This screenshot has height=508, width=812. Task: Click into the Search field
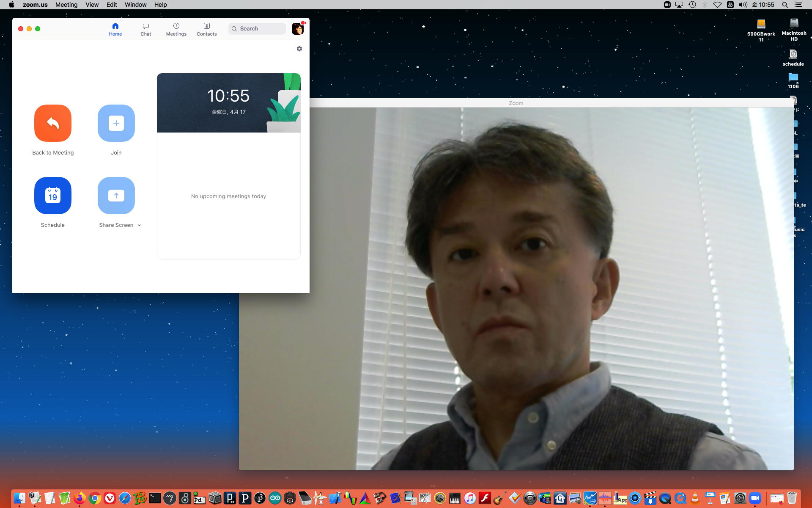[257, 29]
